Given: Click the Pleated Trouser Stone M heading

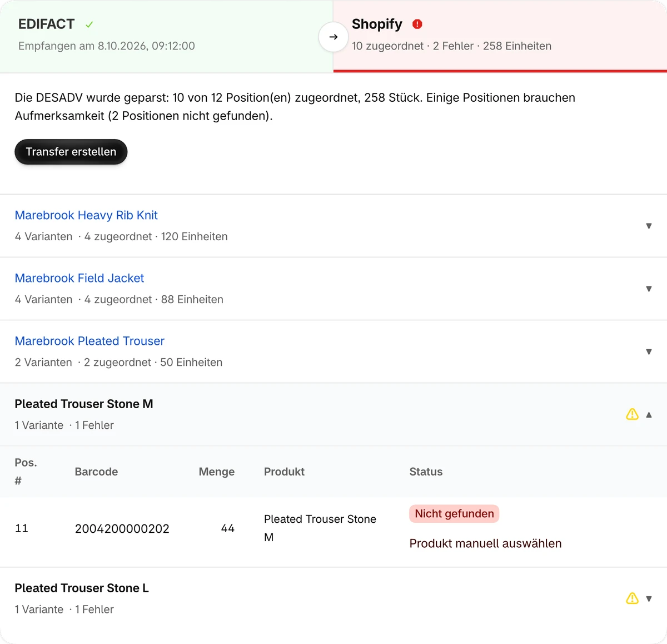Looking at the screenshot, I should coord(84,404).
